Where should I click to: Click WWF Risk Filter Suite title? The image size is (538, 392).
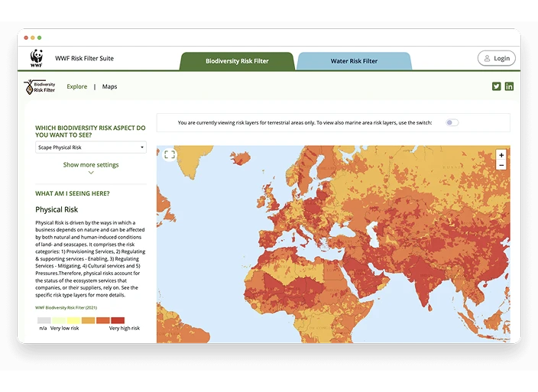pyautogui.click(x=84, y=58)
